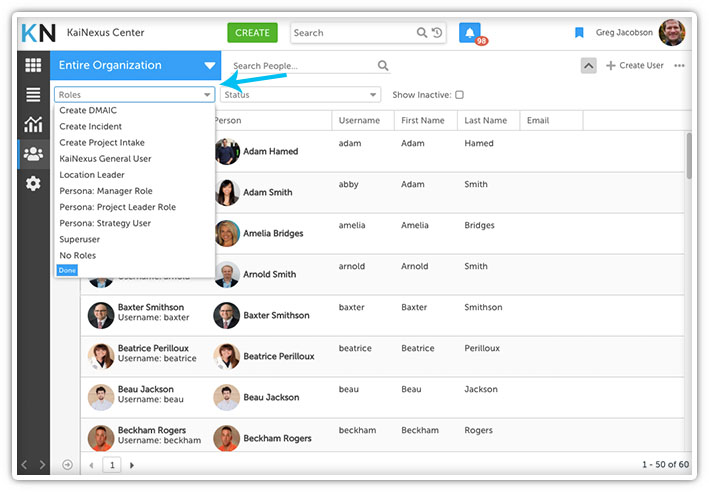Viewport: 709px width, 492px height.
Task: Open the reports chart icon in sidebar
Action: coord(33,124)
